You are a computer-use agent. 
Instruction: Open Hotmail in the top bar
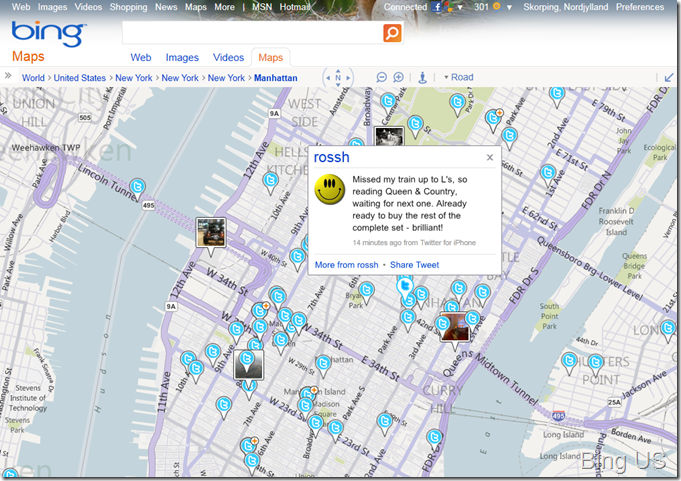tap(294, 7)
